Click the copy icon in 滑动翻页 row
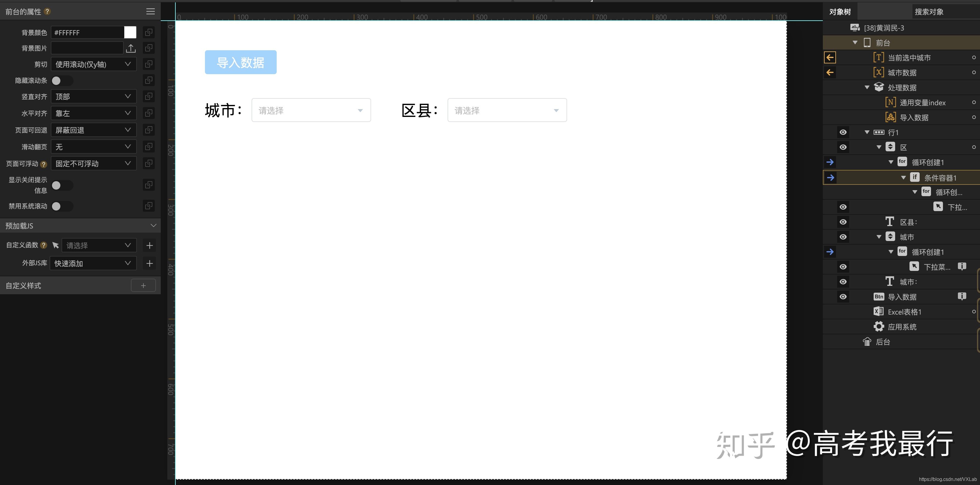Image resolution: width=980 pixels, height=485 pixels. coord(149,147)
